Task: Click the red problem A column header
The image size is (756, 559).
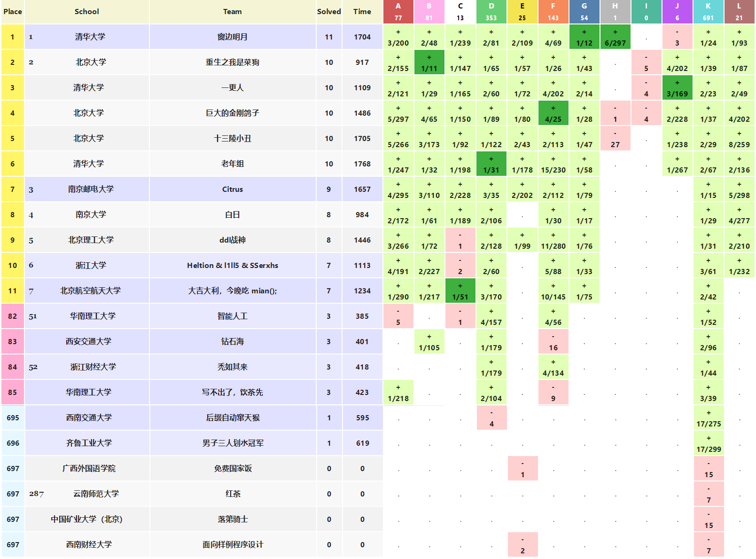Action: (398, 12)
